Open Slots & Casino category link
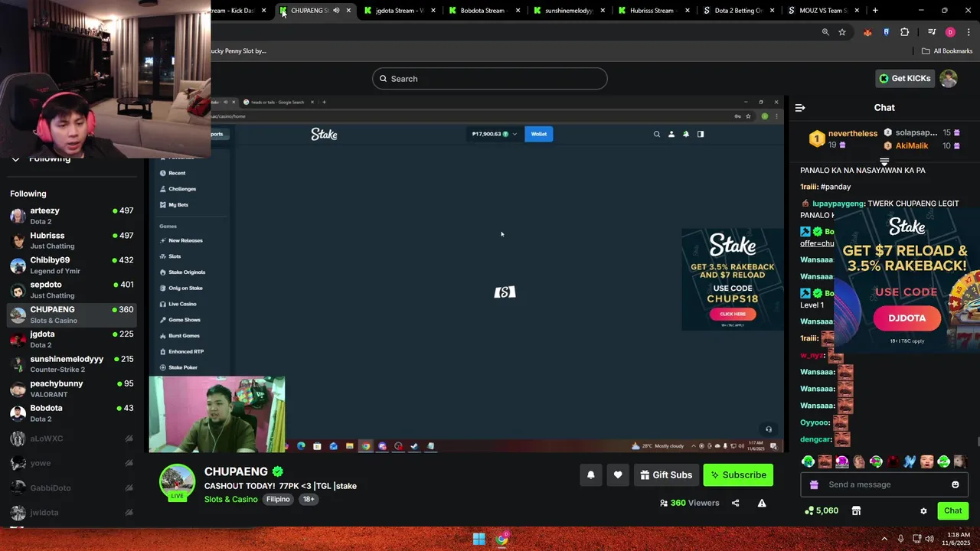This screenshot has width=980, height=551. pos(230,499)
